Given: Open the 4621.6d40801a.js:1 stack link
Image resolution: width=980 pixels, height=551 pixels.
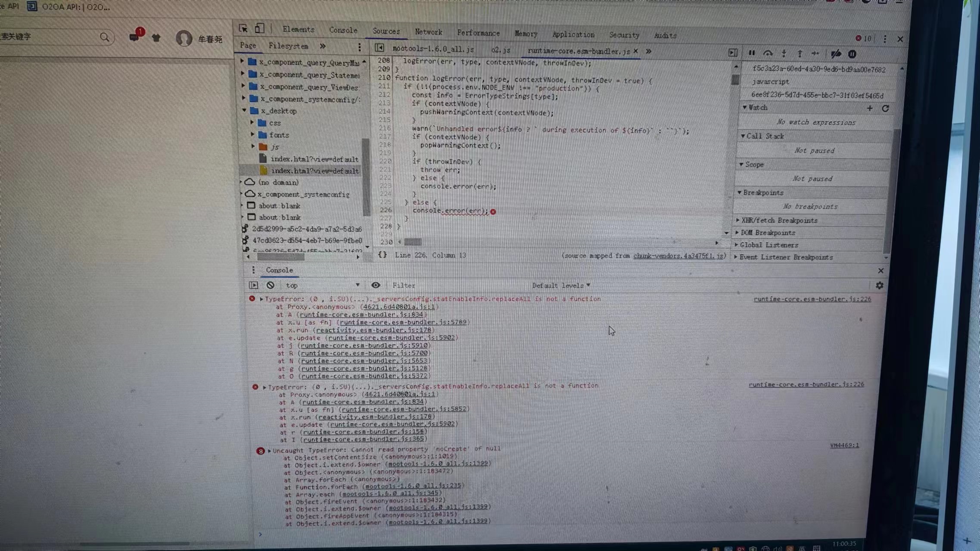Looking at the screenshot, I should [x=399, y=307].
